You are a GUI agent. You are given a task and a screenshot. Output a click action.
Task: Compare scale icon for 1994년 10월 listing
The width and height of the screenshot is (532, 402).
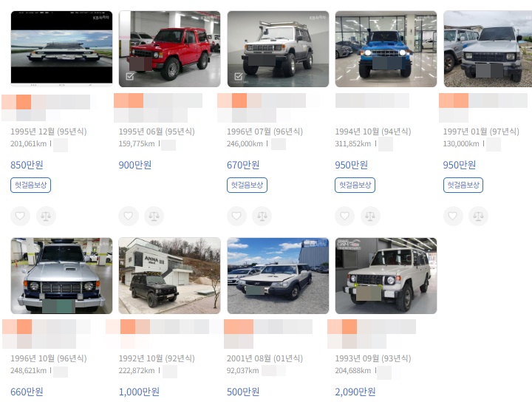(x=370, y=216)
